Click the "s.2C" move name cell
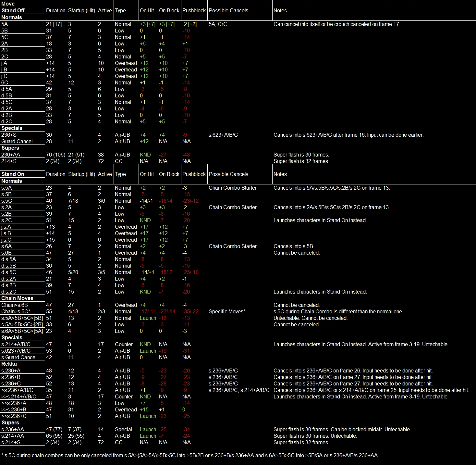The height and width of the screenshot is (465, 476). 23,220
